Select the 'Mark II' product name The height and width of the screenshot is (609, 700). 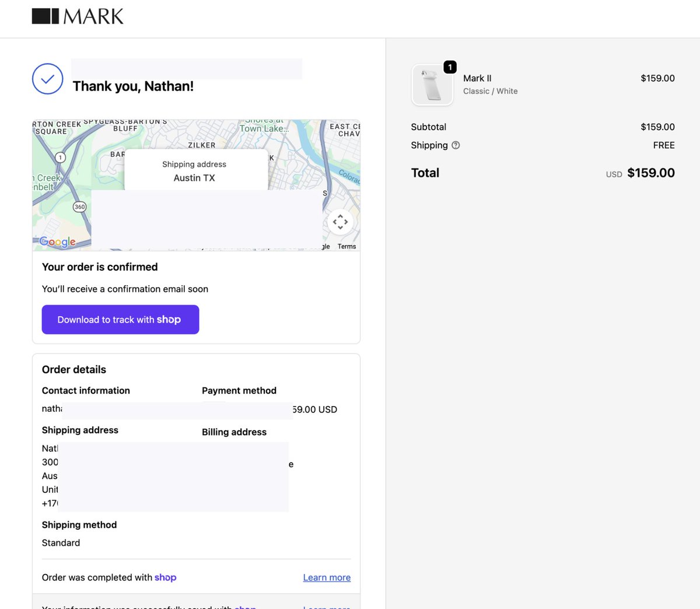[x=477, y=78]
